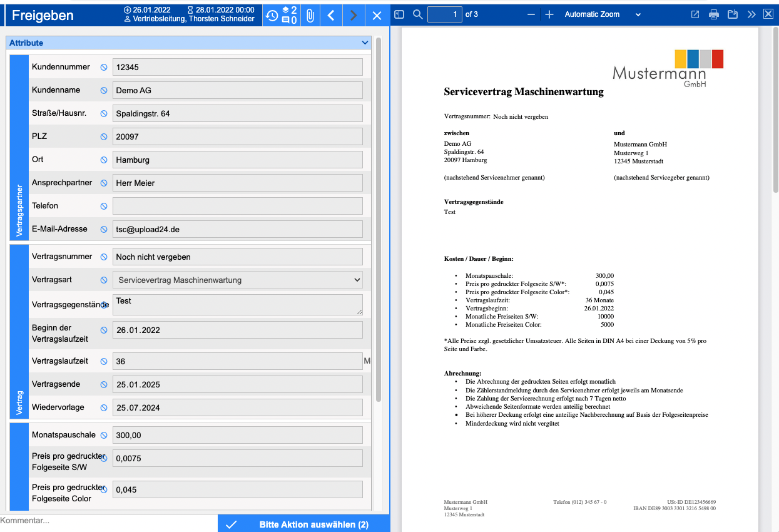Click the Monatspauschale field 300,00
This screenshot has height=532, width=779.
(x=238, y=435)
